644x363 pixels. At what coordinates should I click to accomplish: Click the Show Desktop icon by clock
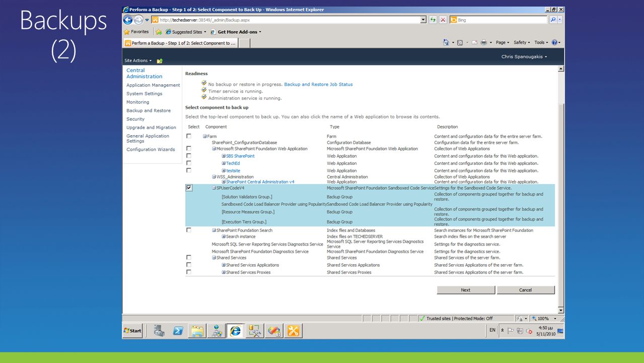pyautogui.click(x=560, y=331)
